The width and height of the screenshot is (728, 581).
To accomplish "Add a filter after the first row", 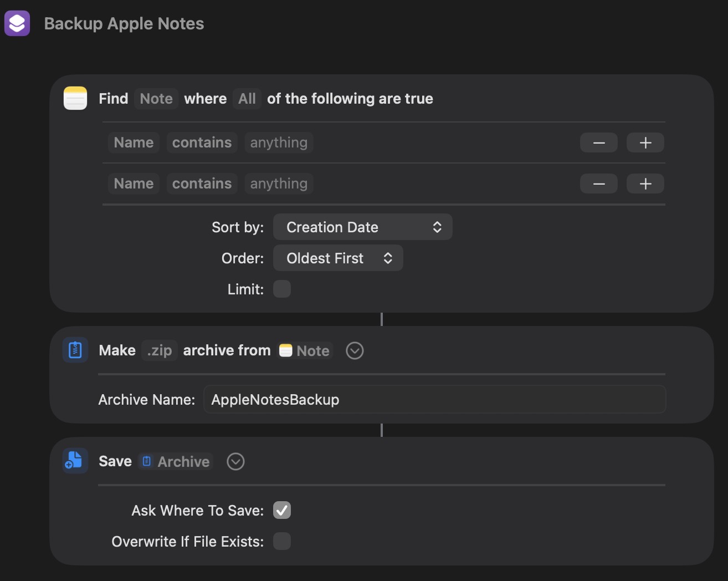I will (x=645, y=142).
